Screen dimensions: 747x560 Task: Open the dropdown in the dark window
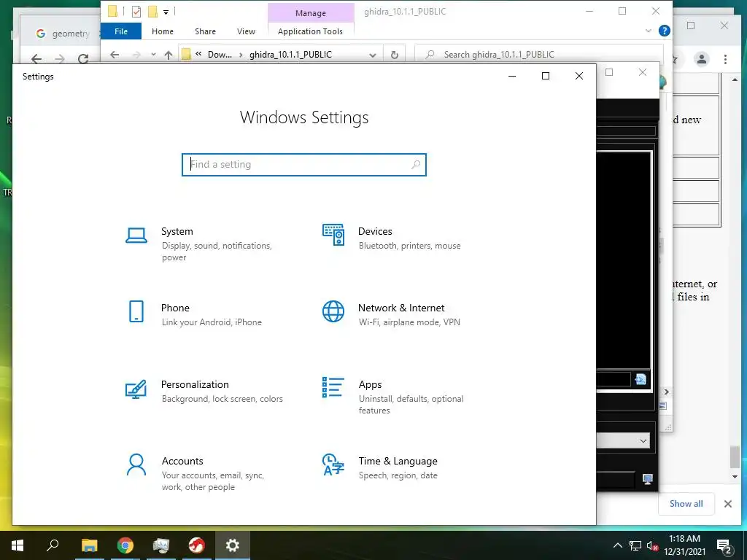643,440
